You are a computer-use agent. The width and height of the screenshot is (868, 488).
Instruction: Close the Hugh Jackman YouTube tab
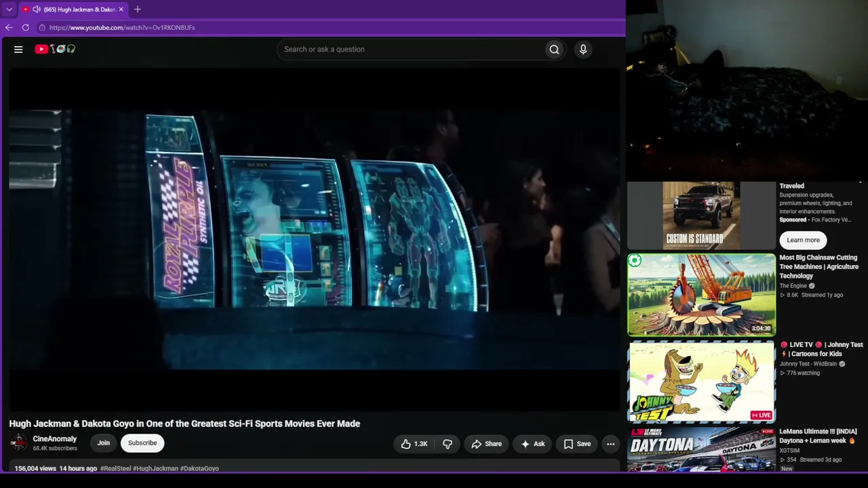click(x=121, y=9)
